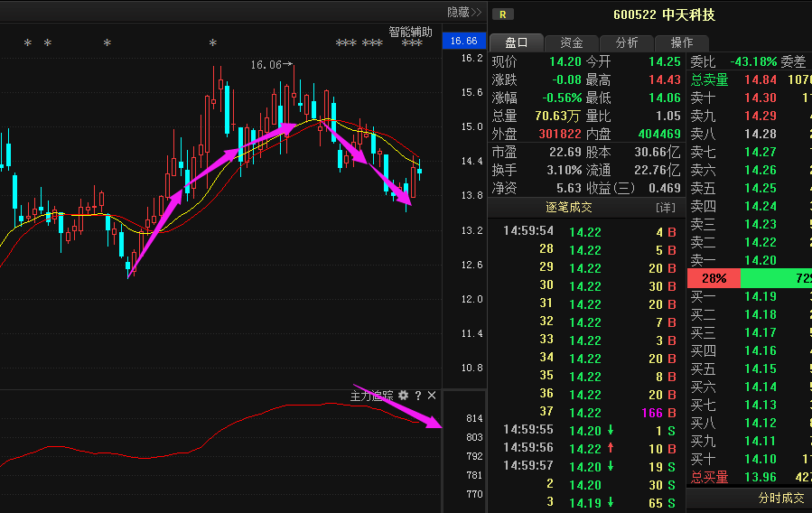Image resolution: width=812 pixels, height=513 pixels.
Task: Close the 主力追踪 indicator panel
Action: [x=432, y=396]
